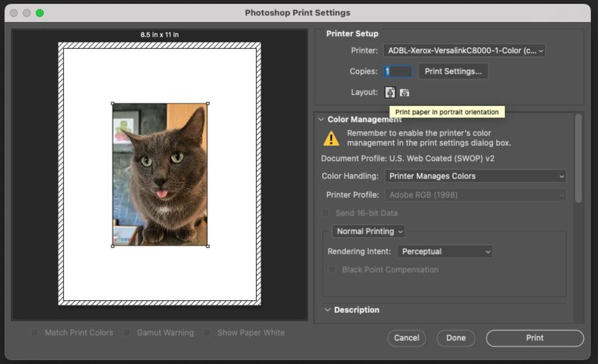Screen dimensions: 598x364
Task: Click the Copies input field
Action: click(x=398, y=71)
